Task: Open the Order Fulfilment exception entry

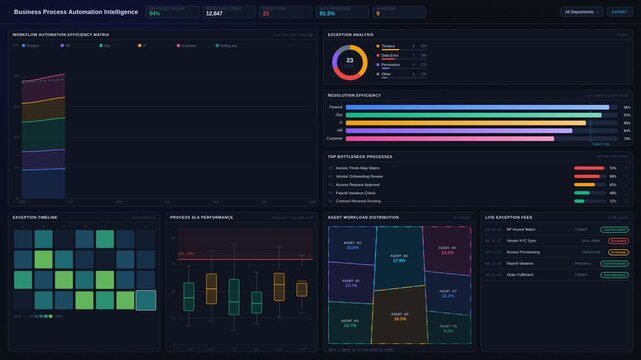Action: pos(556,275)
